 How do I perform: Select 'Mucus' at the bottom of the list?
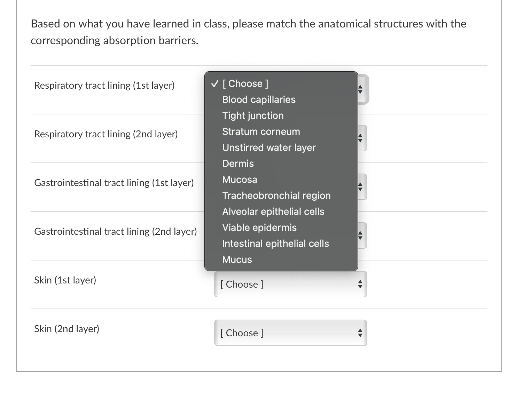(x=237, y=259)
